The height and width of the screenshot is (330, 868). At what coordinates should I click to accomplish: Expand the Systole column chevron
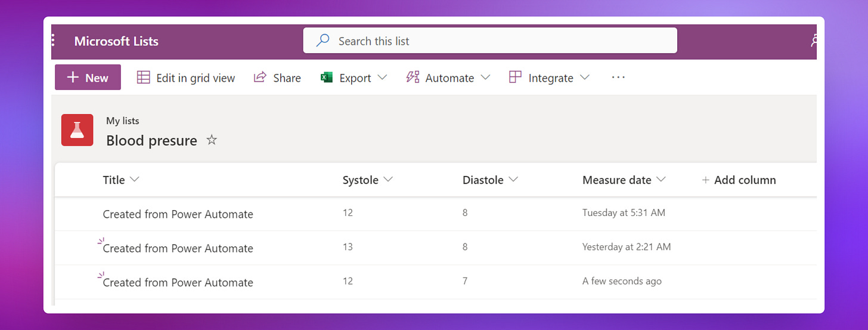coord(388,180)
